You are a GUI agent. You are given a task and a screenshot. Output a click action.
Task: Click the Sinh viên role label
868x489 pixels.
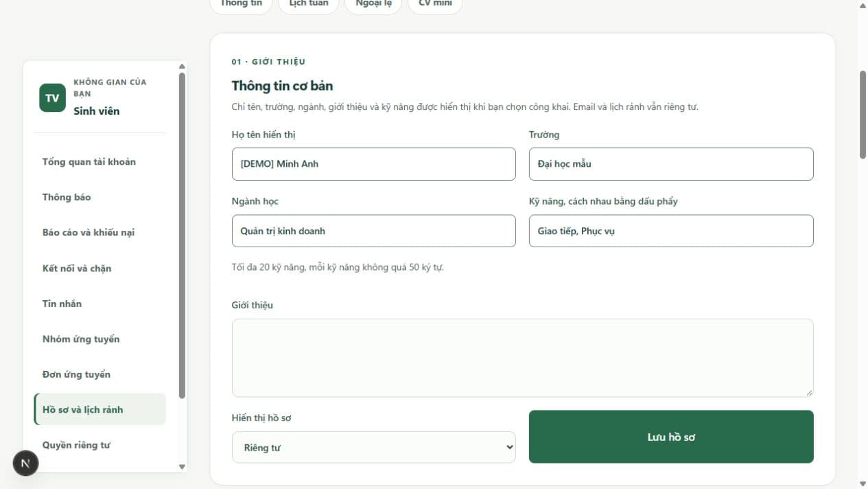97,111
